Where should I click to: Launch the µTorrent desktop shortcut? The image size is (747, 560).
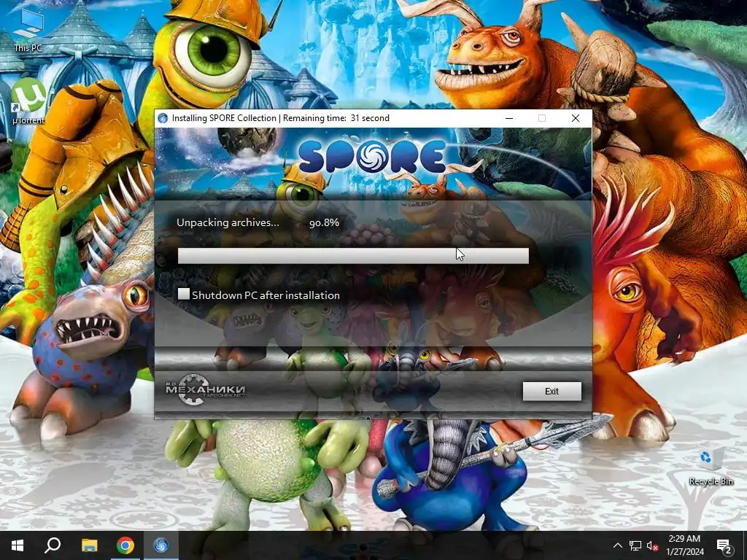click(x=28, y=101)
